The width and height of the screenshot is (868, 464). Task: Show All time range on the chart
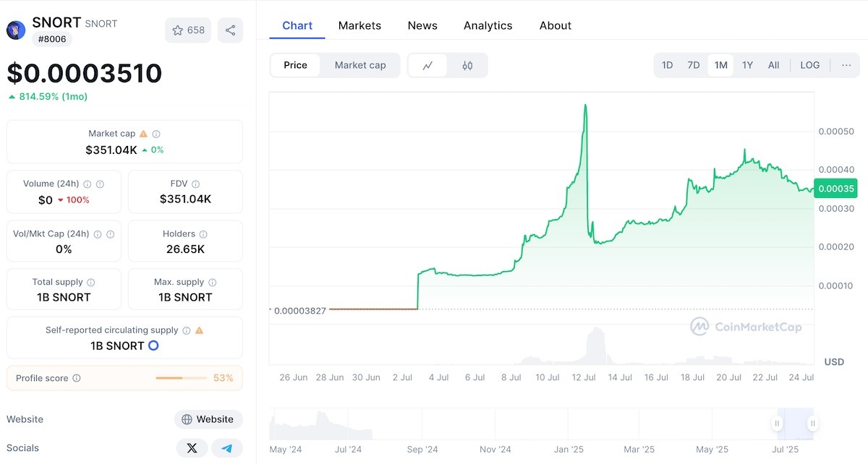coord(773,65)
